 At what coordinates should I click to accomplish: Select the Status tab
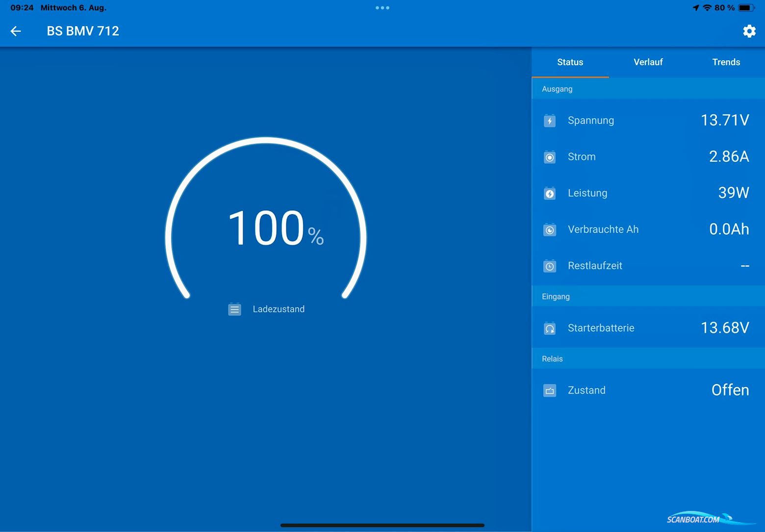(x=570, y=62)
